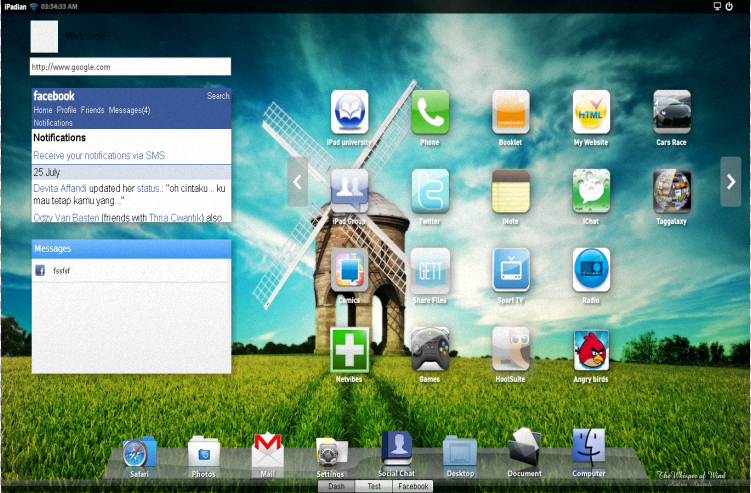Open the Radio app
Viewport: 751px width, 493px height.
[591, 270]
